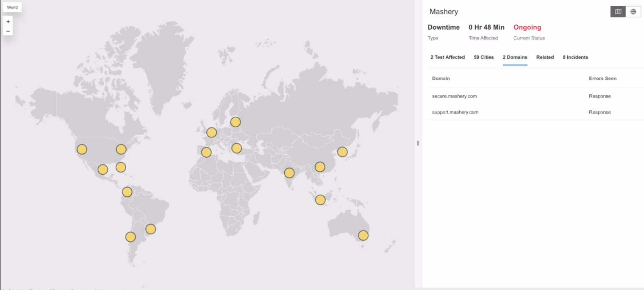Zoom out the map with minus button

click(x=8, y=31)
